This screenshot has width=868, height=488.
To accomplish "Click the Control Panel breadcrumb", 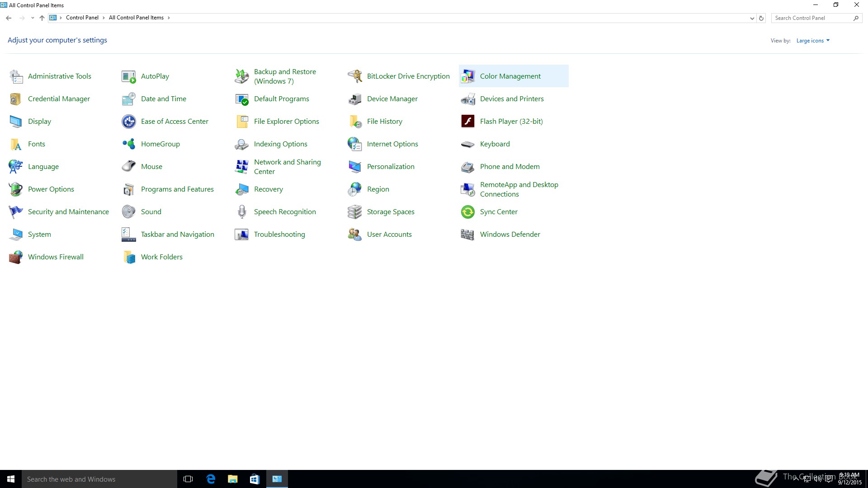I will click(82, 18).
